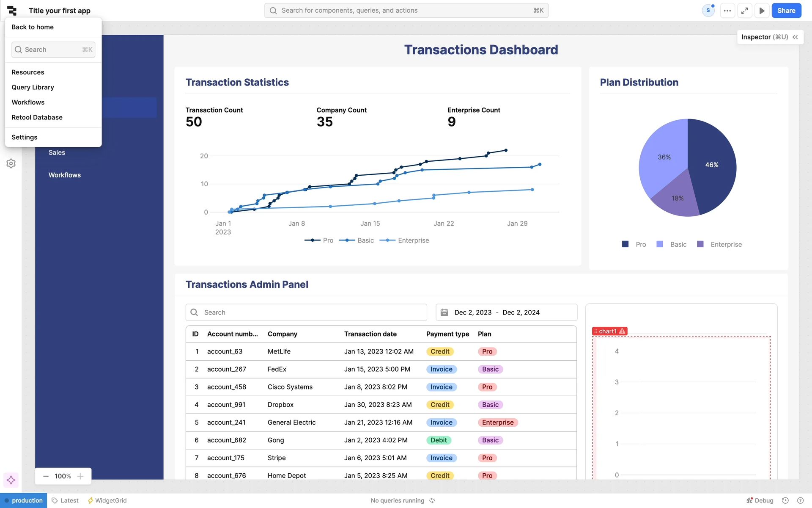Switch the production environment selector
812x508 pixels.
click(x=24, y=500)
